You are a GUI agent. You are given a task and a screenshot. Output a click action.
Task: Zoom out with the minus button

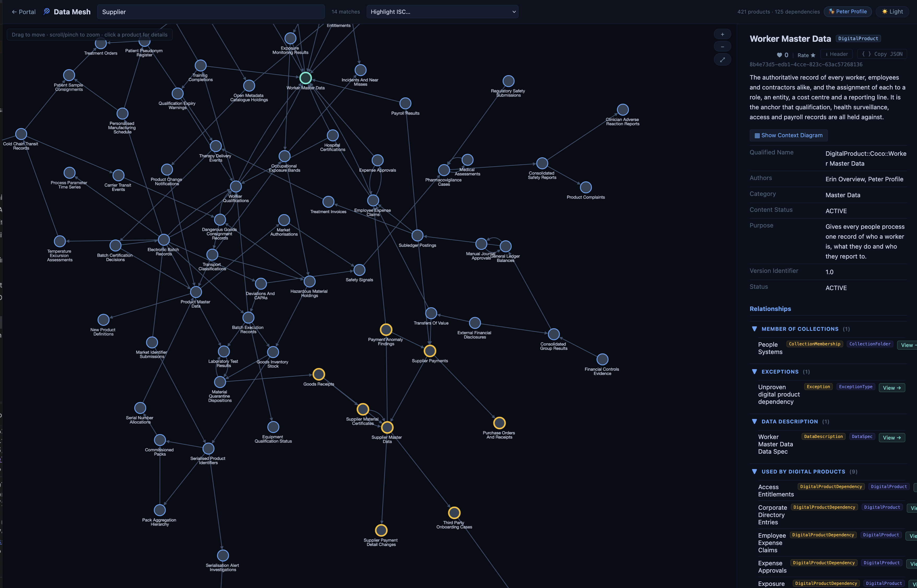click(x=722, y=47)
